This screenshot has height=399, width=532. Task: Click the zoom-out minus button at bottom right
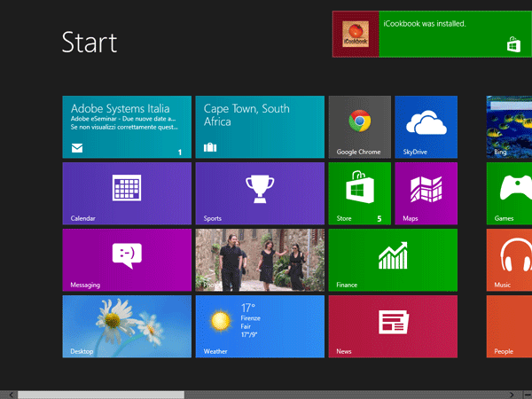pos(526,394)
